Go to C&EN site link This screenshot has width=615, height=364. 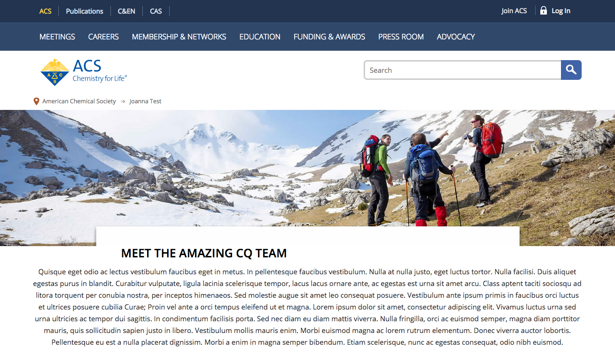126,11
